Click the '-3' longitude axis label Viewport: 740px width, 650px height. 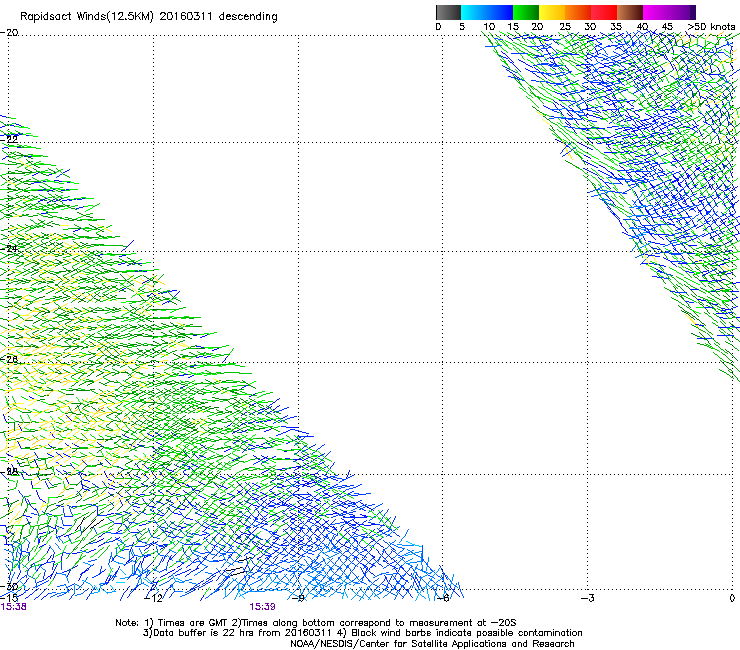[587, 599]
